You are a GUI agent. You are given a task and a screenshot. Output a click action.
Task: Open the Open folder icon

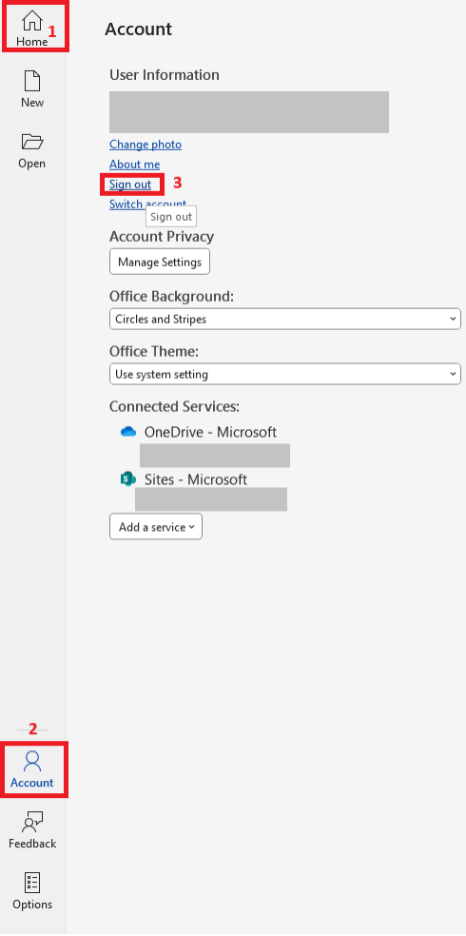(x=32, y=141)
